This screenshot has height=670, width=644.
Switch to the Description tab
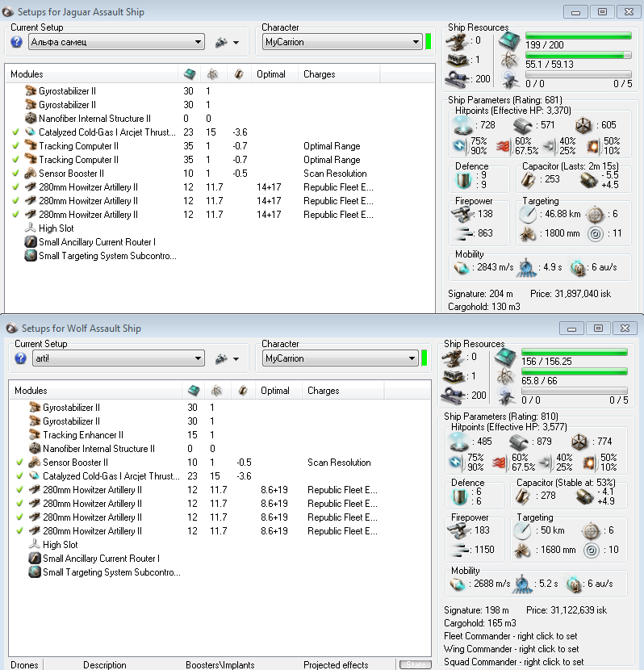pos(105,665)
